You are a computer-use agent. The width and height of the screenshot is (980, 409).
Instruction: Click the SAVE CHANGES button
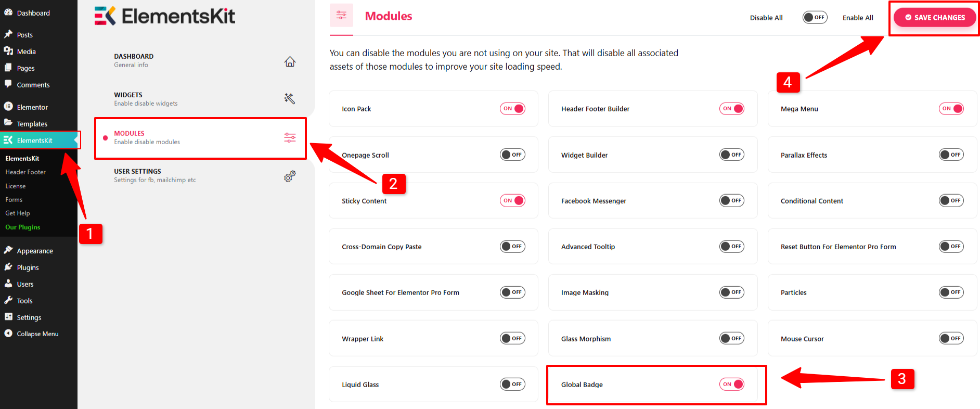point(934,17)
